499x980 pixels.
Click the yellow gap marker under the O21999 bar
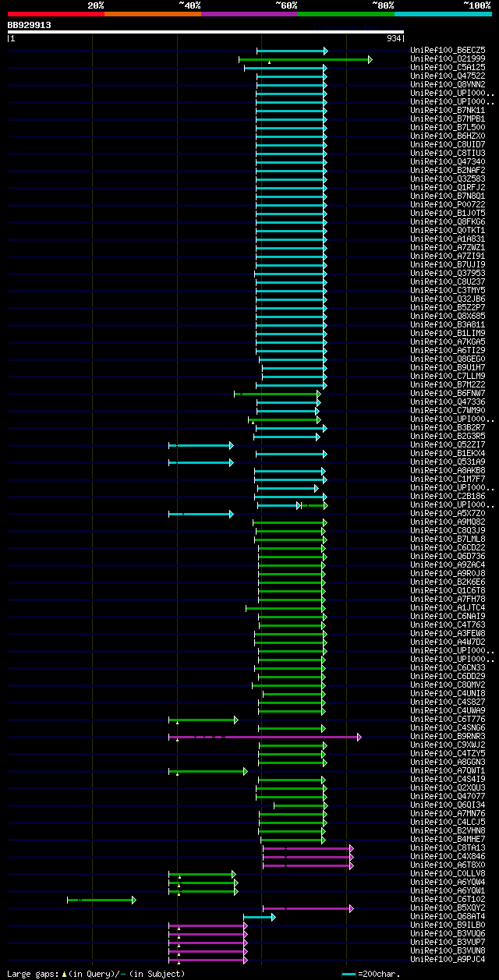269,62
